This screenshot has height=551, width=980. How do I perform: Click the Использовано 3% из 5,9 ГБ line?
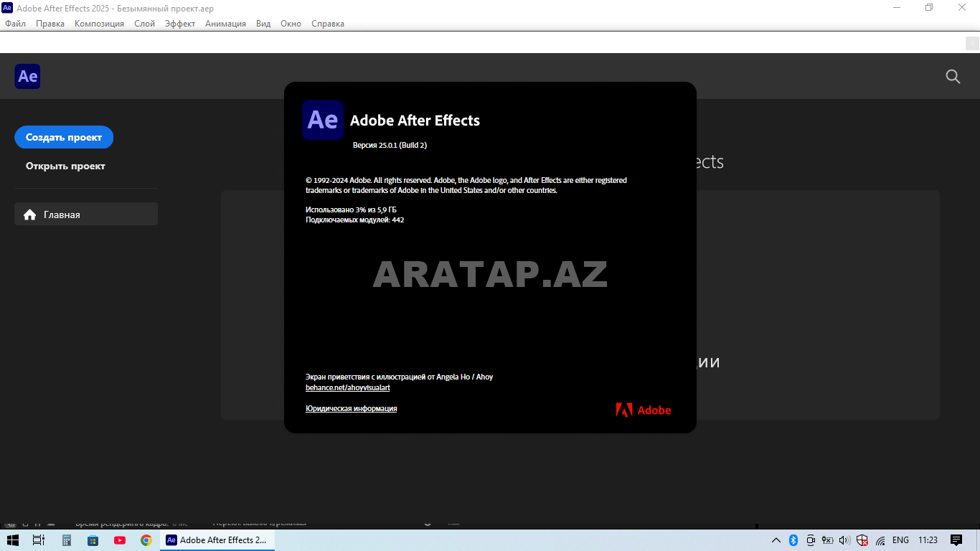tap(351, 209)
